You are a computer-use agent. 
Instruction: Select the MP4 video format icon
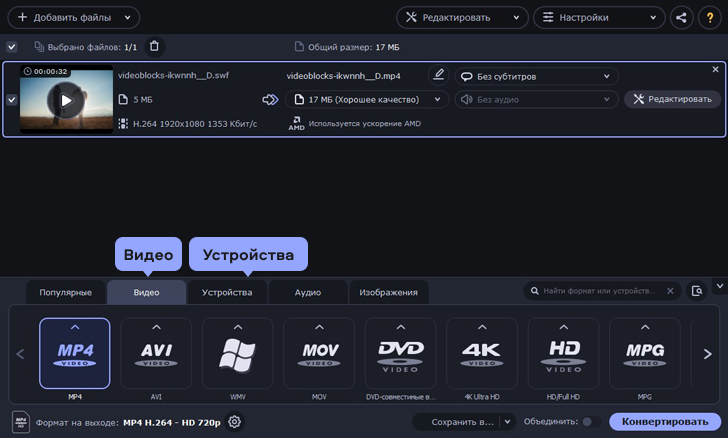(75, 353)
